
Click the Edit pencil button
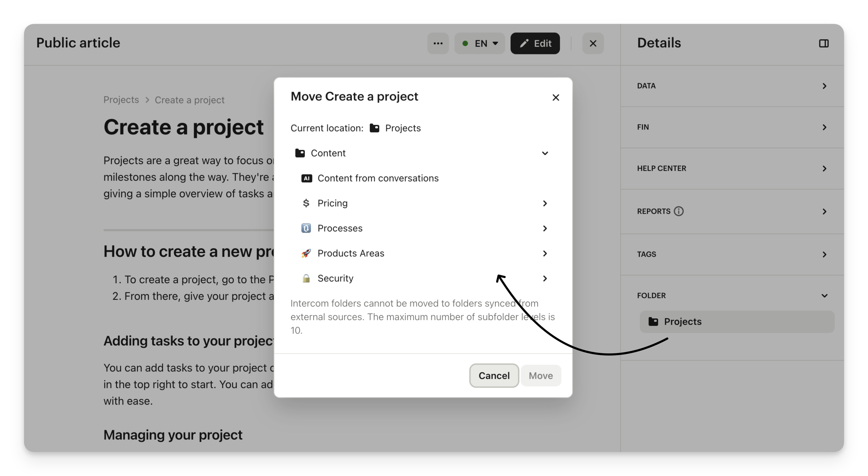(x=535, y=43)
